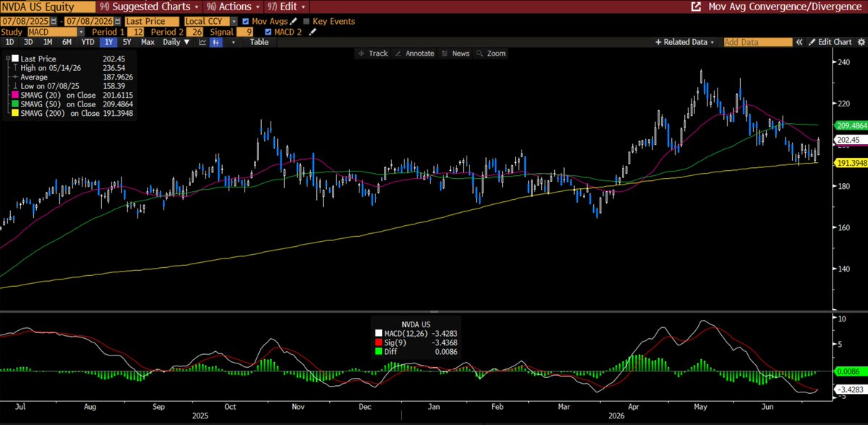Open chart settings gear icon
The image size is (868, 425).
(861, 42)
